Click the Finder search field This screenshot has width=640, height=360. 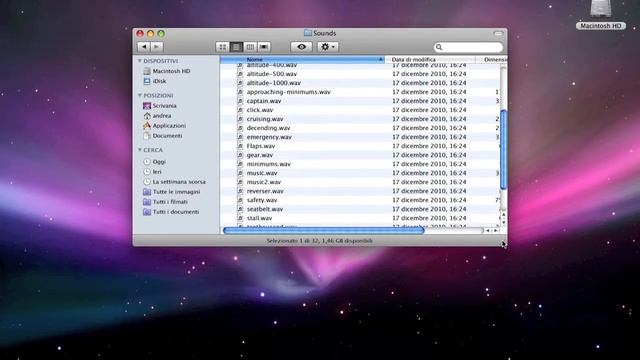468,47
